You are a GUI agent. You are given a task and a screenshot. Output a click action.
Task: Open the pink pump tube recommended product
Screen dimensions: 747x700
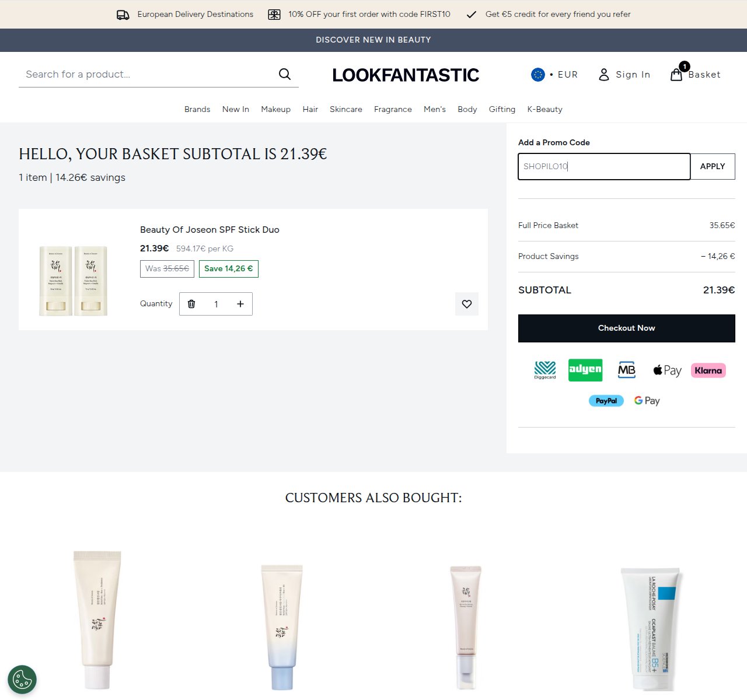tap(466, 627)
